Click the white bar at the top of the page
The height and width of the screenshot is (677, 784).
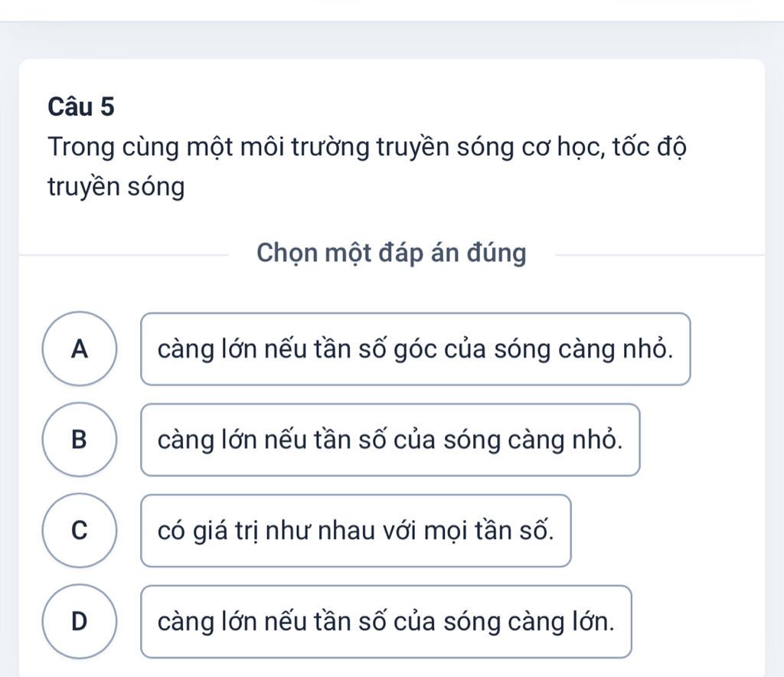point(392,10)
